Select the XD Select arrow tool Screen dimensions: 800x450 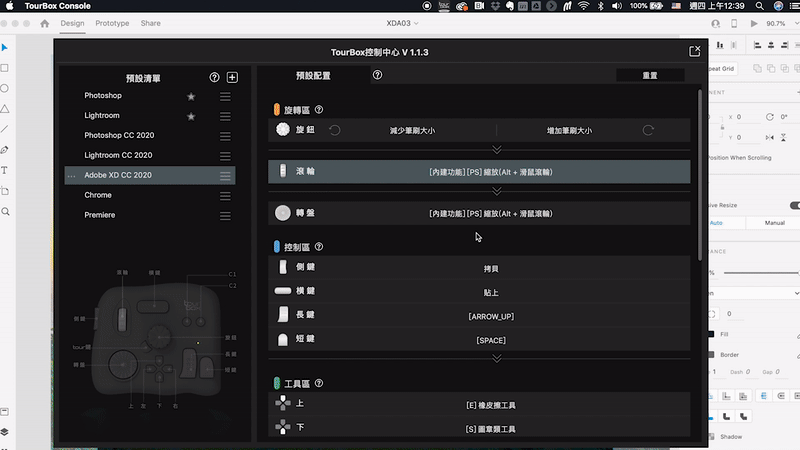(x=5, y=47)
